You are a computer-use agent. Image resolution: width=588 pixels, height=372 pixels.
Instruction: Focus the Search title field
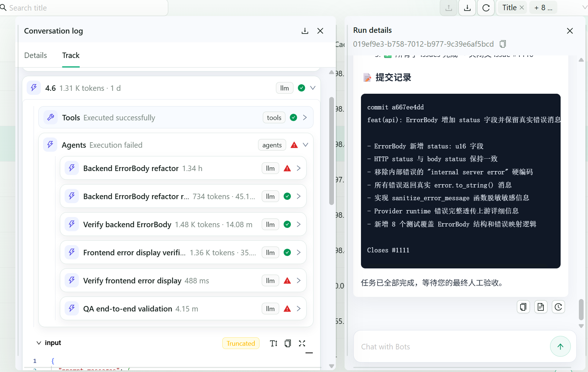83,8
